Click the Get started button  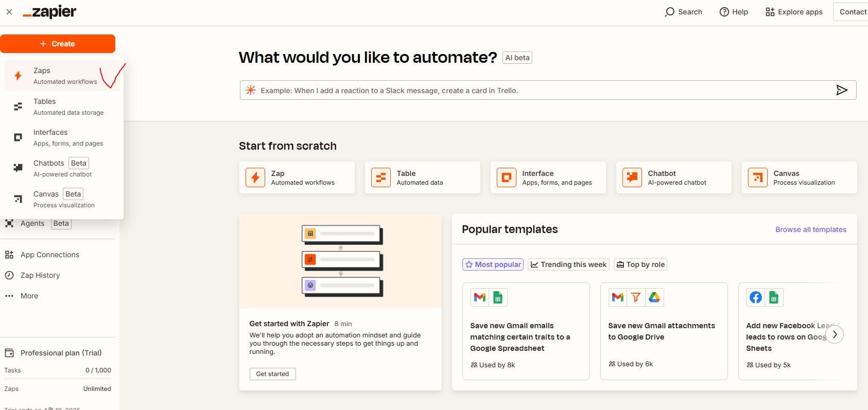coord(272,374)
